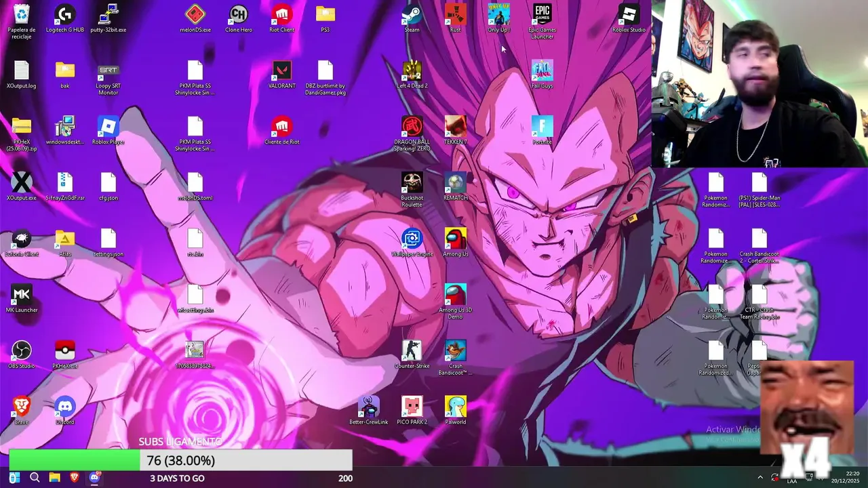Select the Crash Bandicoot game icon
Viewport: 868px width, 488px height.
456,358
